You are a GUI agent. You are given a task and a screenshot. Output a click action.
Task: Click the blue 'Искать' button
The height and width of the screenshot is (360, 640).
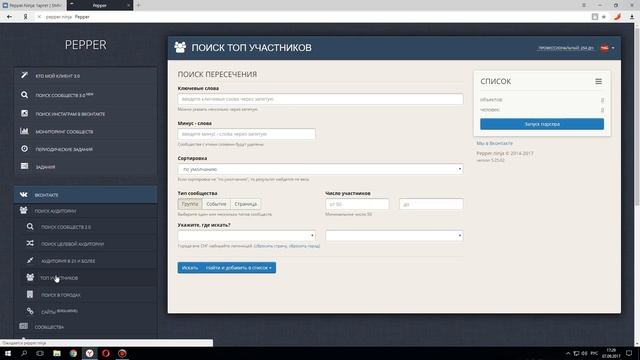(x=190, y=268)
